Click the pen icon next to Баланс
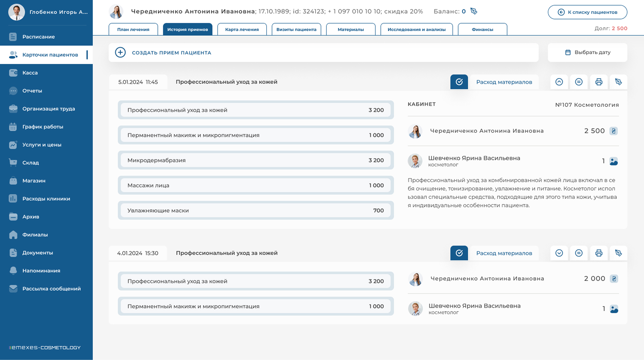Image resolution: width=644 pixels, height=360 pixels. point(474,11)
